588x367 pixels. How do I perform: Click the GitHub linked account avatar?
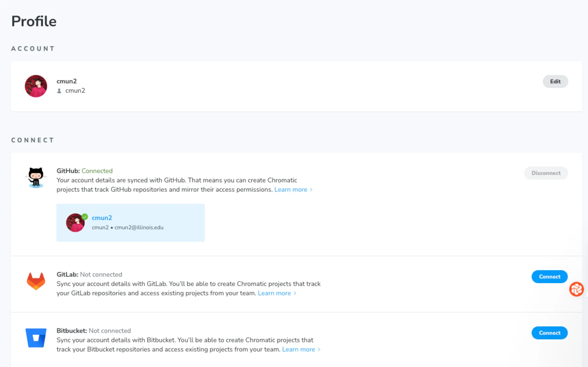[x=75, y=223]
